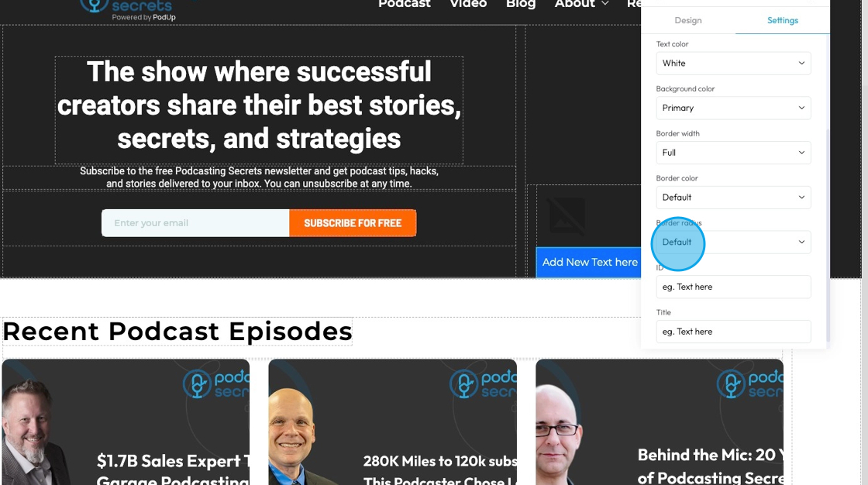Switch to the Settings tab
Image resolution: width=868 pixels, height=485 pixels.
(782, 20)
